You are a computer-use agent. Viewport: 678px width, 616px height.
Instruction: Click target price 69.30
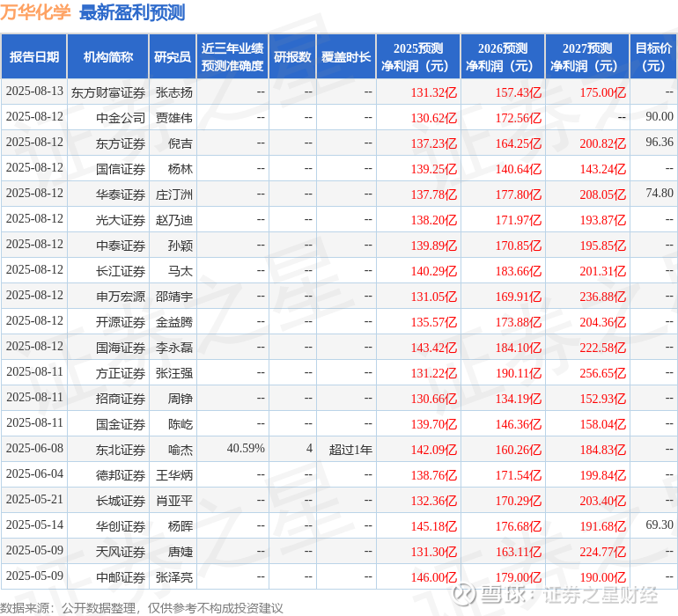click(660, 524)
